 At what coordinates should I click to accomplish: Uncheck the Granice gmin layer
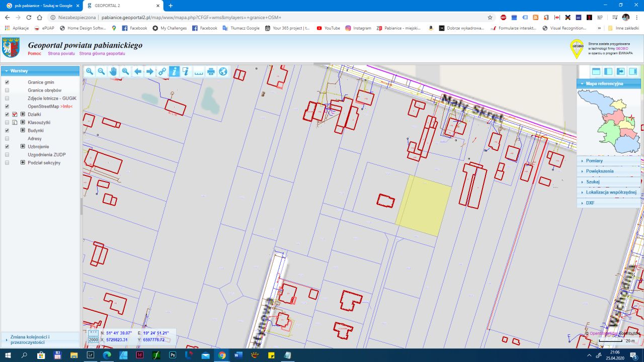(x=7, y=82)
